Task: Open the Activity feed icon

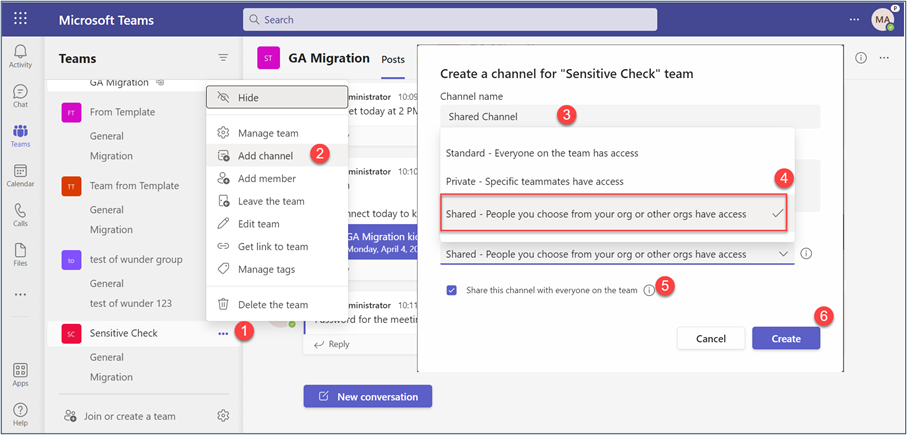Action: coord(20,56)
